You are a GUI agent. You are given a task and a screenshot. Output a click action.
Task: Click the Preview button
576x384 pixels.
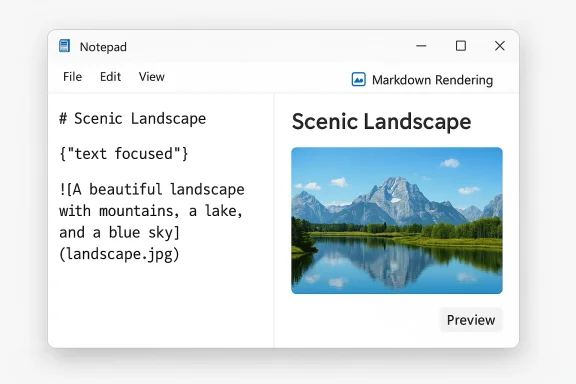471,320
